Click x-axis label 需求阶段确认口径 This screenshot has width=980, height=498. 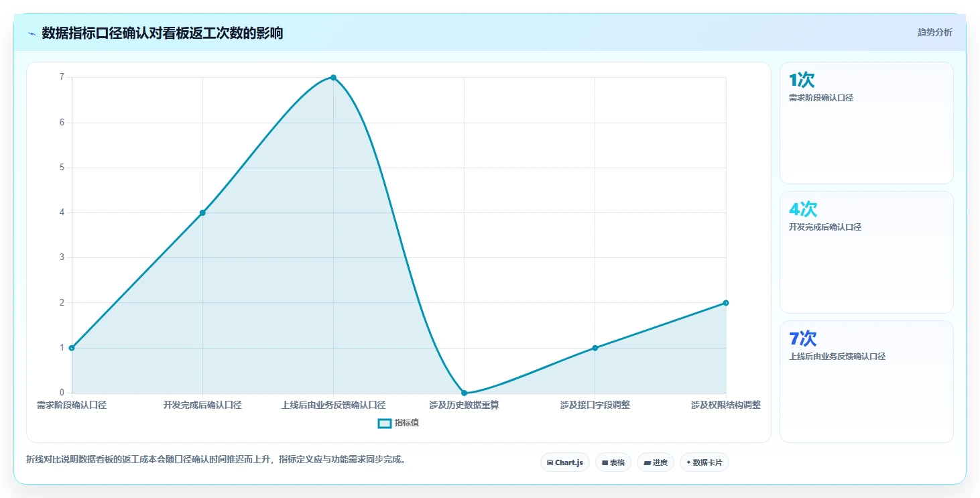[x=72, y=405]
